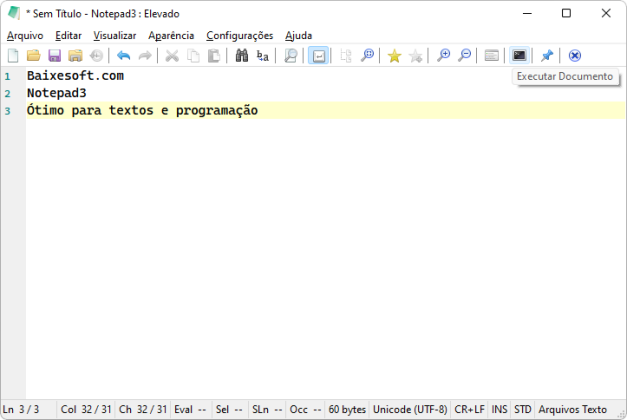The image size is (627, 420).
Task: Click the scheme window icon before the console
Action: [x=491, y=56]
